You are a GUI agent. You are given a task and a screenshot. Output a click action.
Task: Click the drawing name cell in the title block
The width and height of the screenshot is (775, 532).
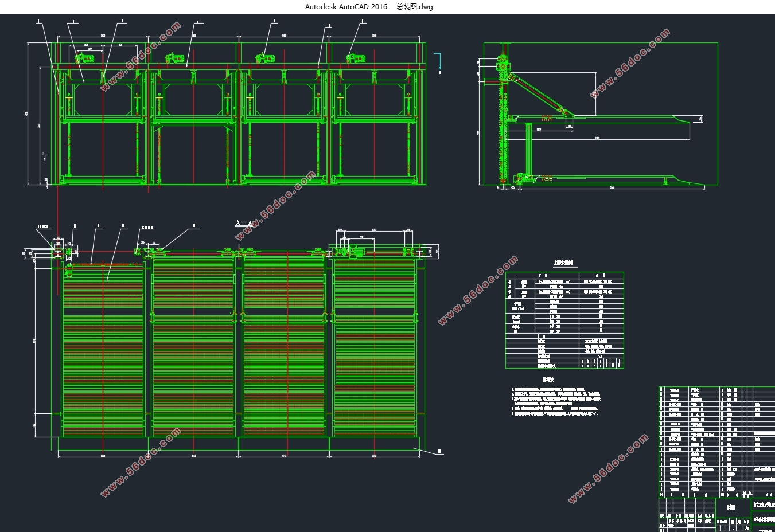[733, 507]
